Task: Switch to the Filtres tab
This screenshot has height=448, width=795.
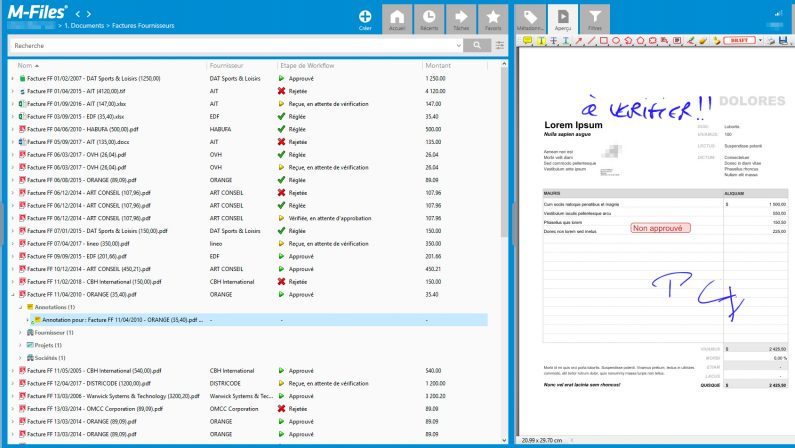Action: [595, 18]
